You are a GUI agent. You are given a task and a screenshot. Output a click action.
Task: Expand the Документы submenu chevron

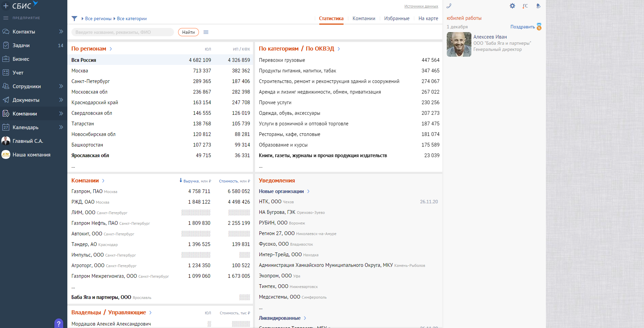click(x=61, y=100)
